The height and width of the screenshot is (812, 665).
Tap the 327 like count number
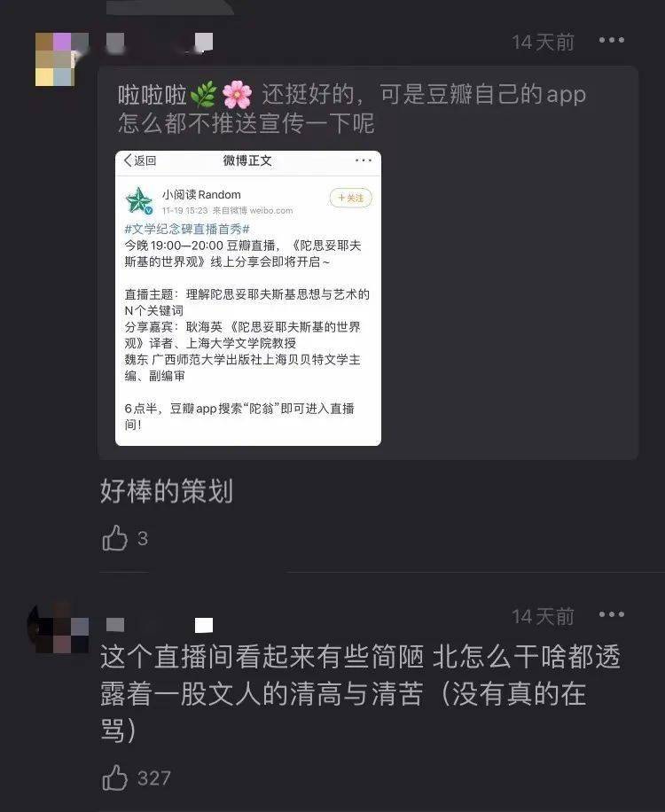click(153, 778)
